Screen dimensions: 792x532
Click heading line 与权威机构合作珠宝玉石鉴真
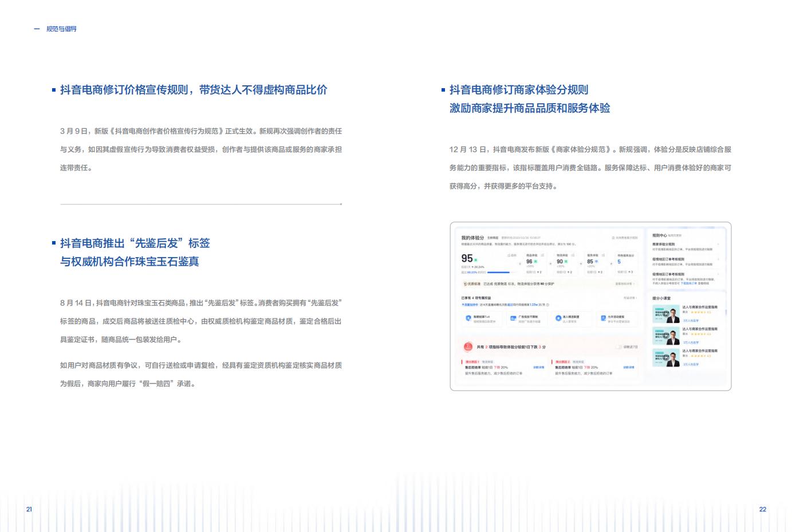[129, 262]
